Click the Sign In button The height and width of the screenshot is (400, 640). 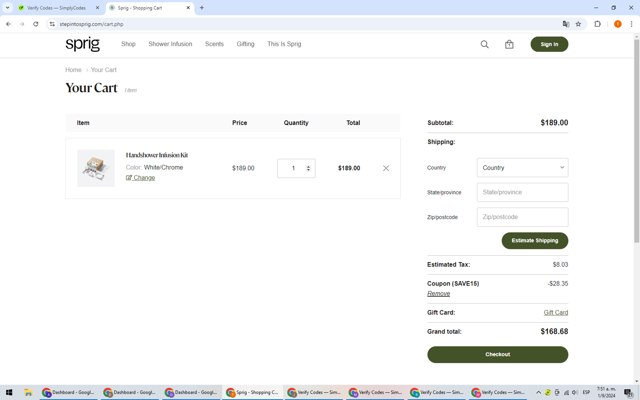tap(549, 44)
